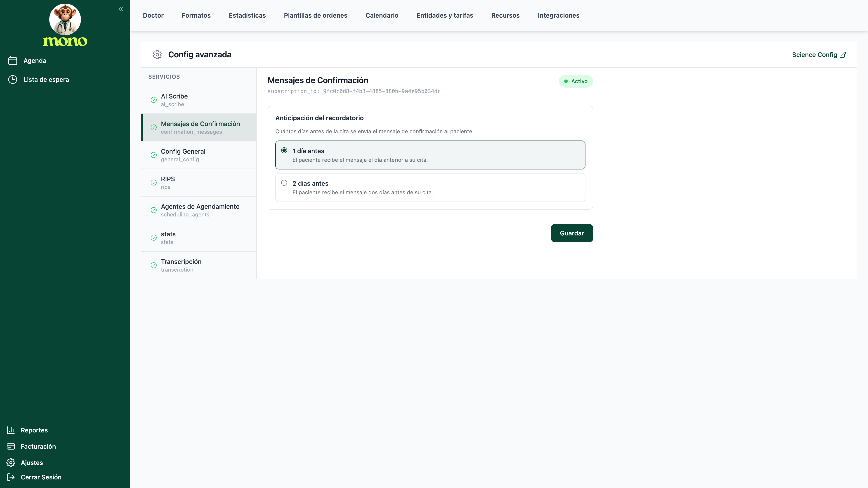Open Lista de espera clock icon
868x488 pixels.
[12, 80]
